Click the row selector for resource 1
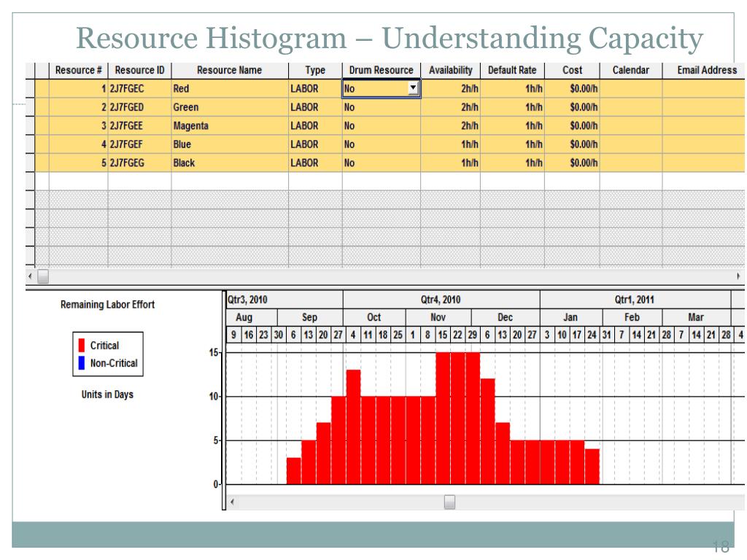The height and width of the screenshot is (560, 747). pos(30,88)
